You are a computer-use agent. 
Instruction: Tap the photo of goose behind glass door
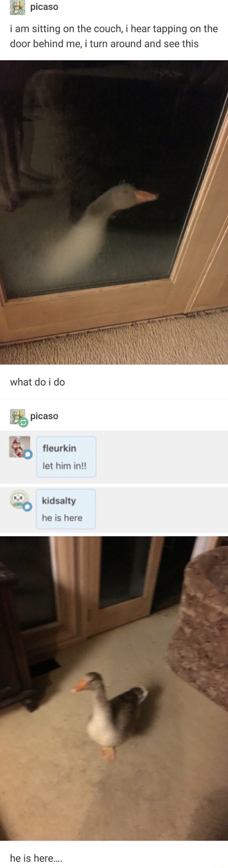[x=114, y=212]
